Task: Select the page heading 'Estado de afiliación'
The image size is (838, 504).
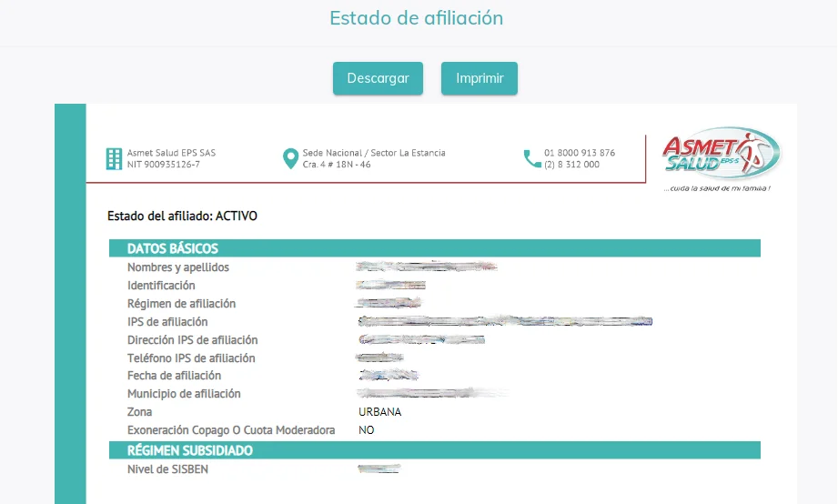Action: point(417,18)
